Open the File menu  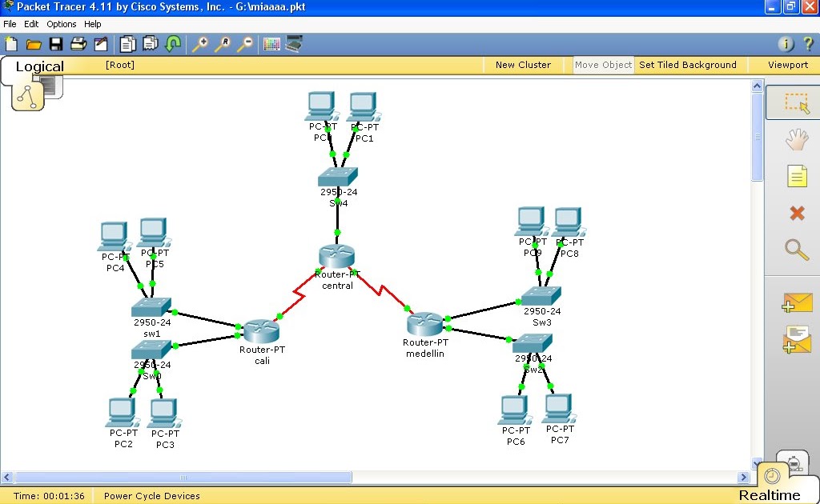(x=10, y=24)
